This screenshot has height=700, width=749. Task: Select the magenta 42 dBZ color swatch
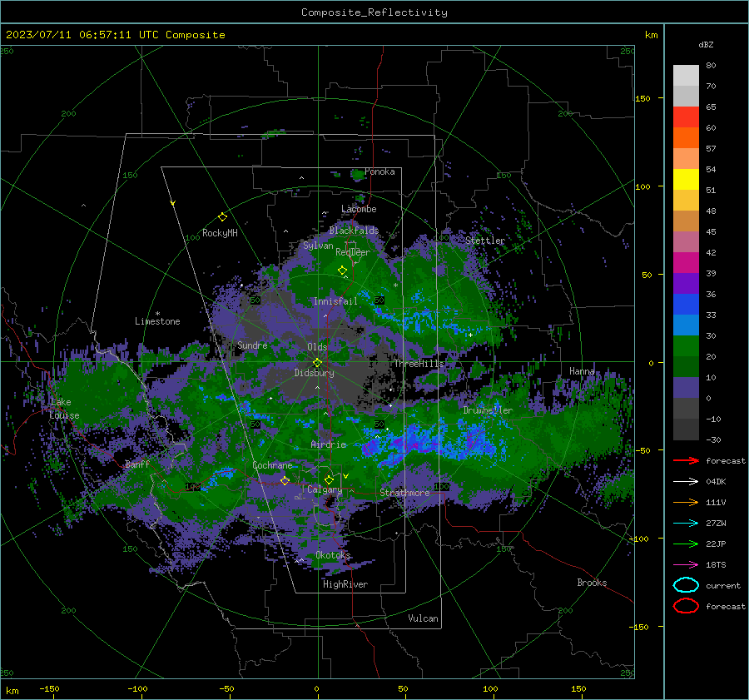tap(686, 263)
